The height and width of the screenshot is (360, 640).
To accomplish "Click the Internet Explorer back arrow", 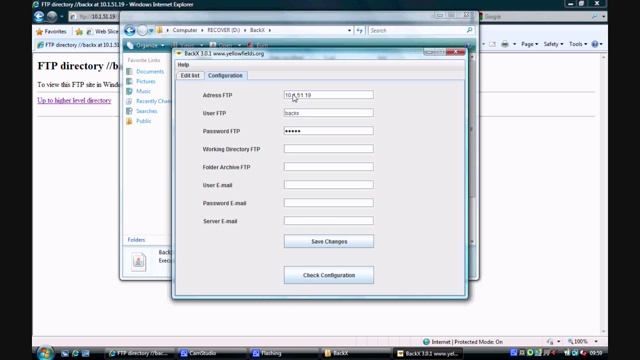I will (x=39, y=16).
